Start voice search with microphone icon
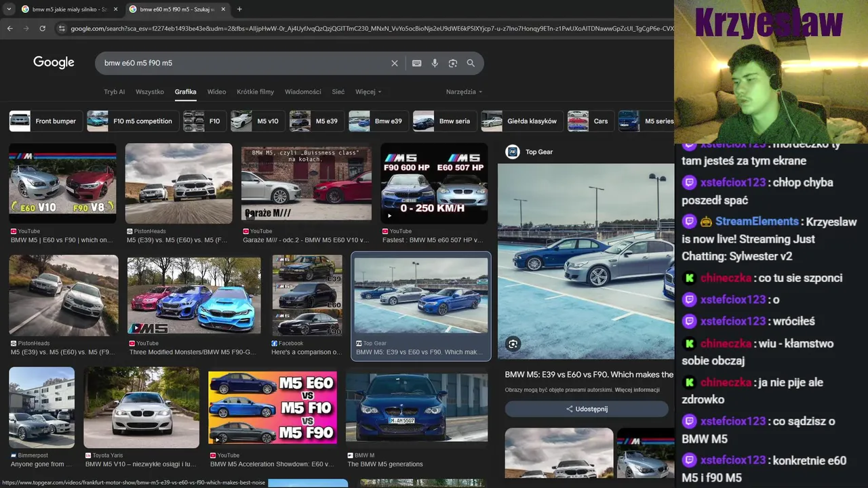Viewport: 868px width, 488px height. pos(435,63)
